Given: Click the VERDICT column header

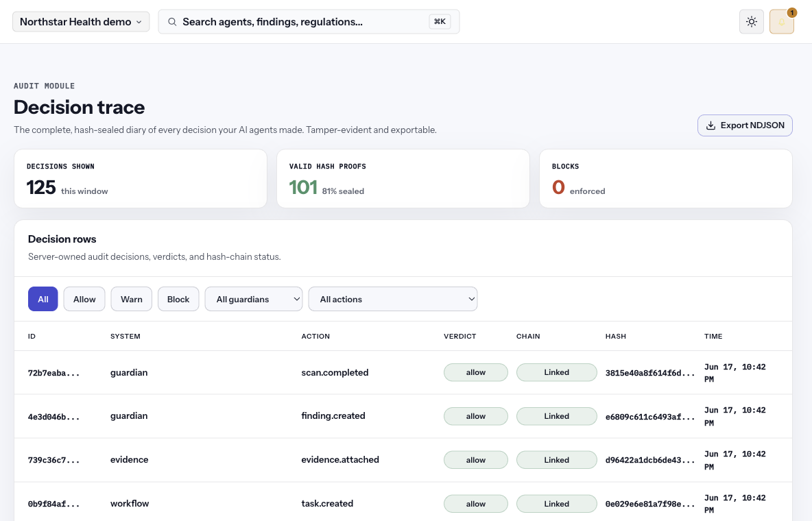Looking at the screenshot, I should [460, 336].
